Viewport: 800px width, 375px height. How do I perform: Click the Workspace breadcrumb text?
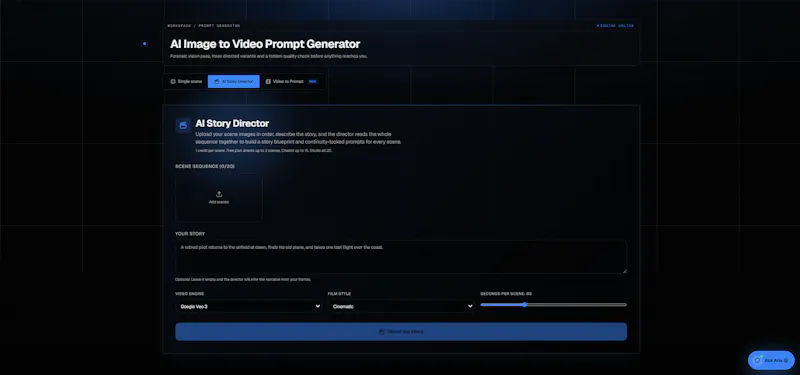178,26
